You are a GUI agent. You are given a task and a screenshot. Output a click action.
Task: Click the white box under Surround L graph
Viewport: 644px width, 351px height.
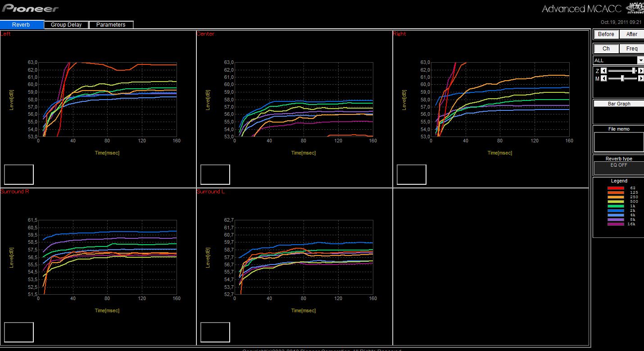coord(215,332)
